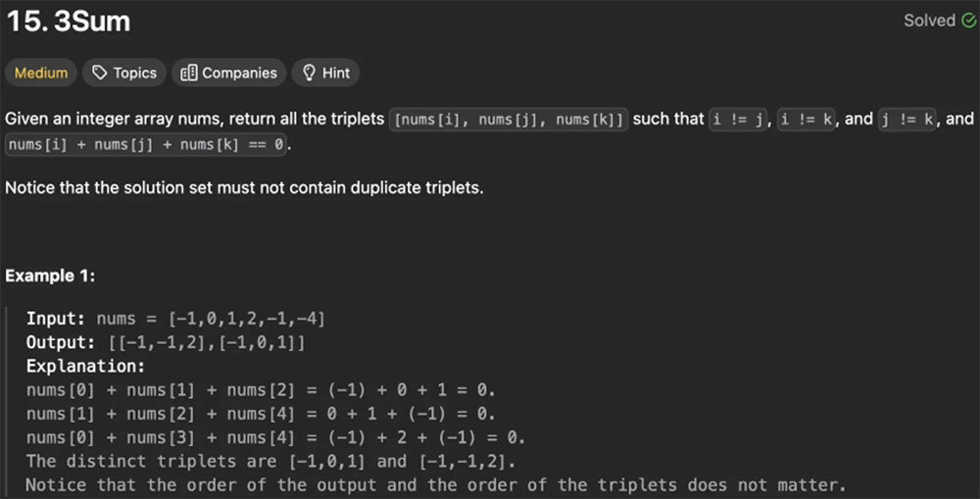The width and height of the screenshot is (980, 499).
Task: Click the sum == 0 code expression
Action: [x=146, y=145]
